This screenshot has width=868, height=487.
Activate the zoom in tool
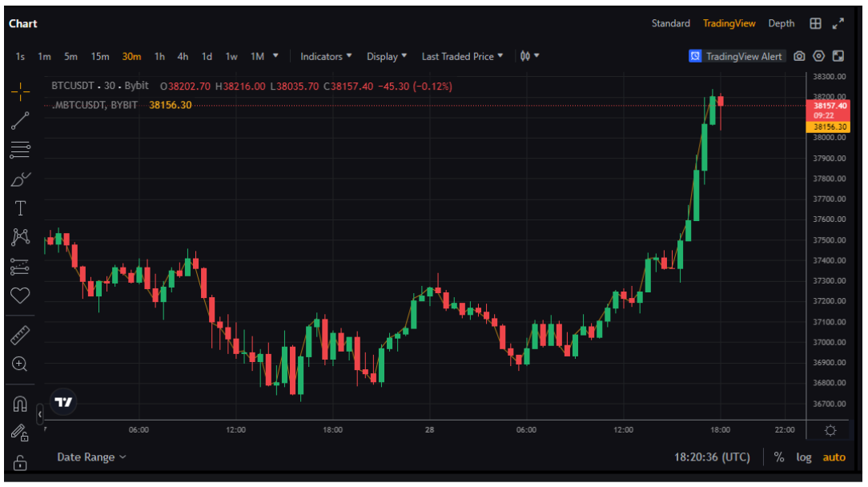click(x=20, y=364)
